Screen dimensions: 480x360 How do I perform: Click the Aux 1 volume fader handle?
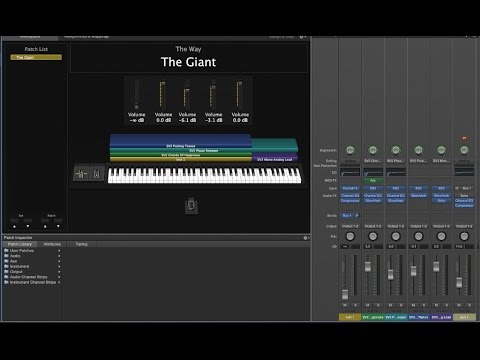coord(459,282)
